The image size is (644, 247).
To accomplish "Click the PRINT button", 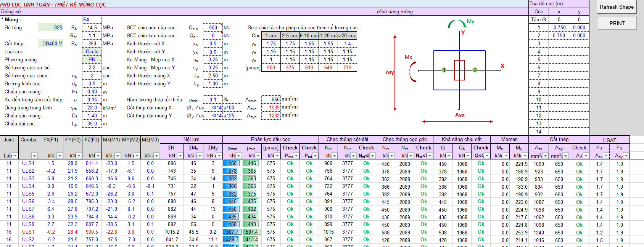I will tap(617, 23).
